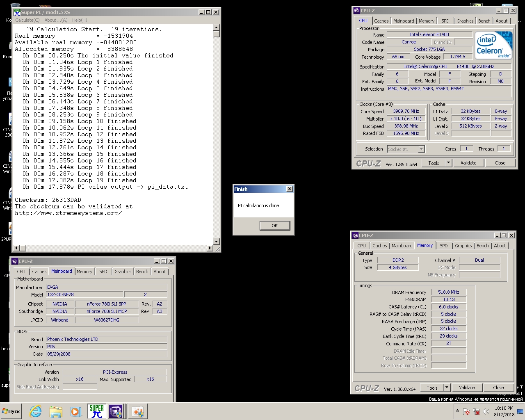Select SPD tab in Memory CPU-Z window

pyautogui.click(x=444, y=246)
